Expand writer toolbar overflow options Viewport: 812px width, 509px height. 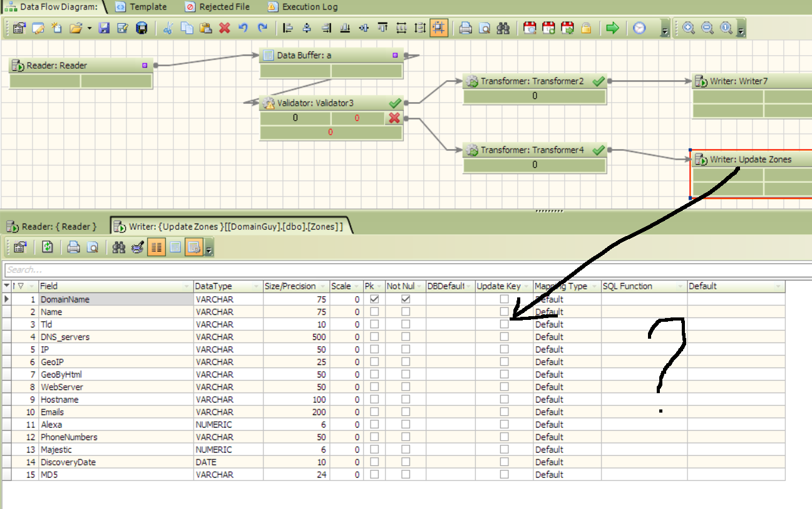tap(209, 248)
